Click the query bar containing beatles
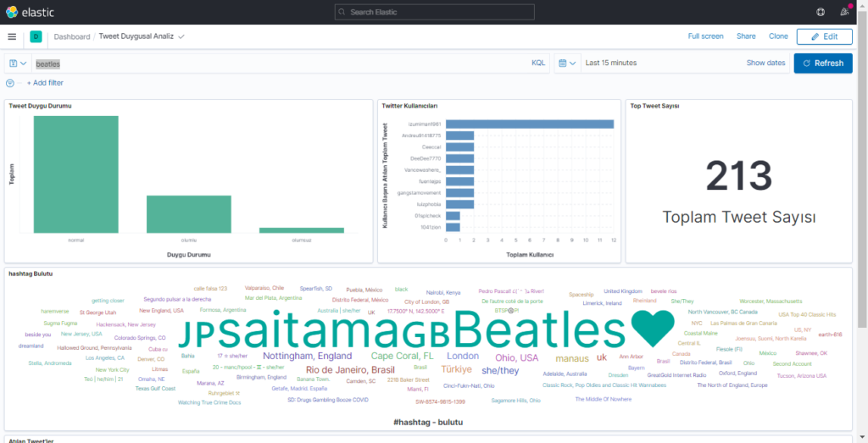 click(280, 64)
